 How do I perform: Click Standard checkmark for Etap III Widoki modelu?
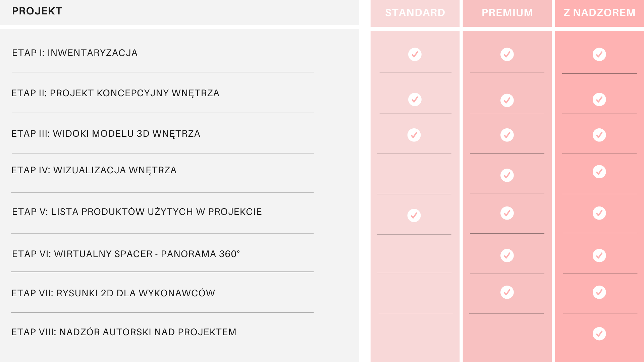(414, 135)
